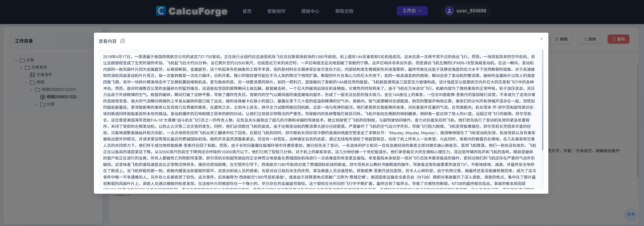The width and height of the screenshot is (644, 226).
Task: Collapse the 视频202602132203 folder arrow
Action: 32,90
